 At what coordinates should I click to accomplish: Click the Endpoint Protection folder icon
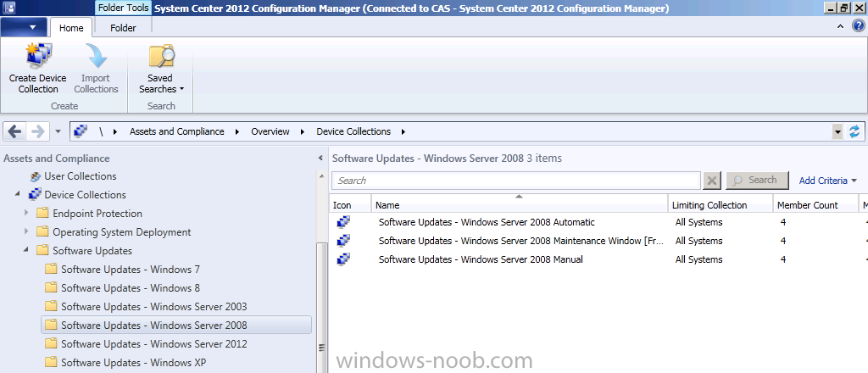(42, 214)
